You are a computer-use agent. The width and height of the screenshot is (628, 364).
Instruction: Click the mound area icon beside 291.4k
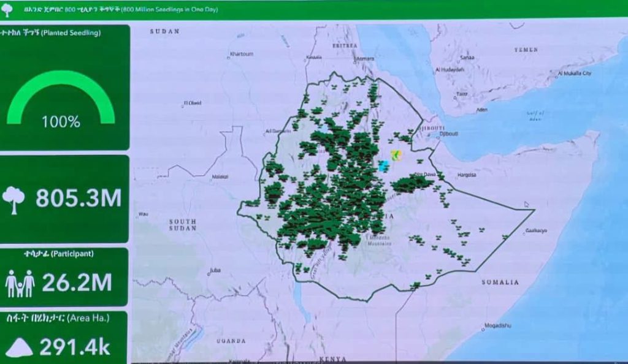tap(20, 347)
